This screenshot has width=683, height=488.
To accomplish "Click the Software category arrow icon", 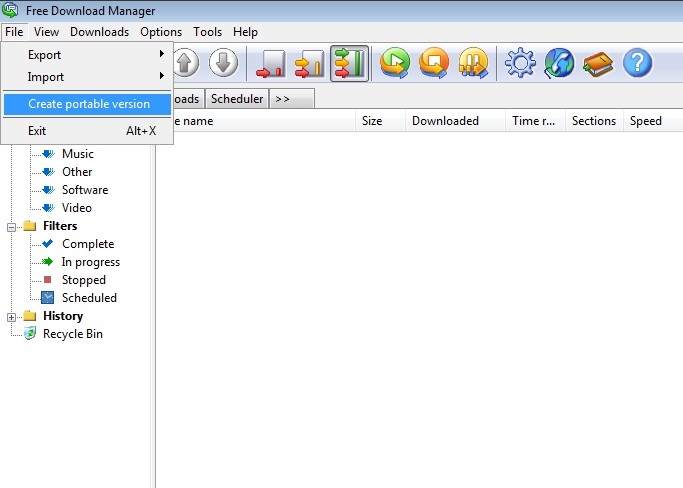I will coord(48,190).
